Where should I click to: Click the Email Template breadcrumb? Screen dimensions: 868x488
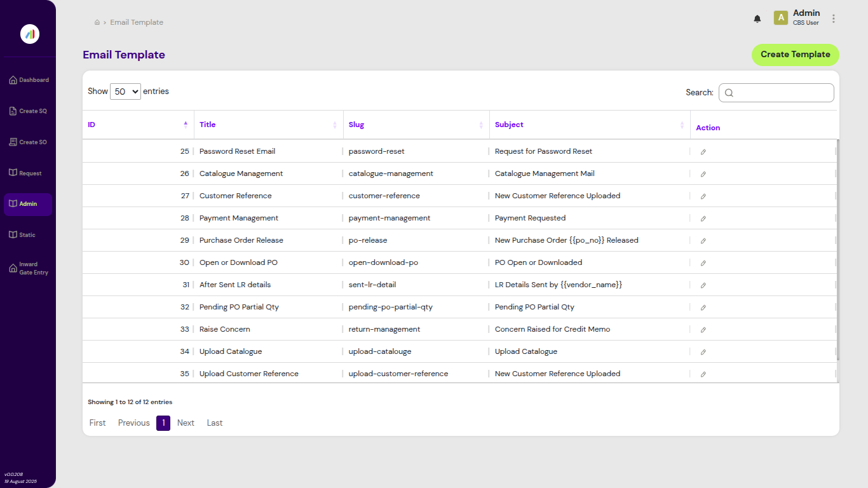click(137, 22)
